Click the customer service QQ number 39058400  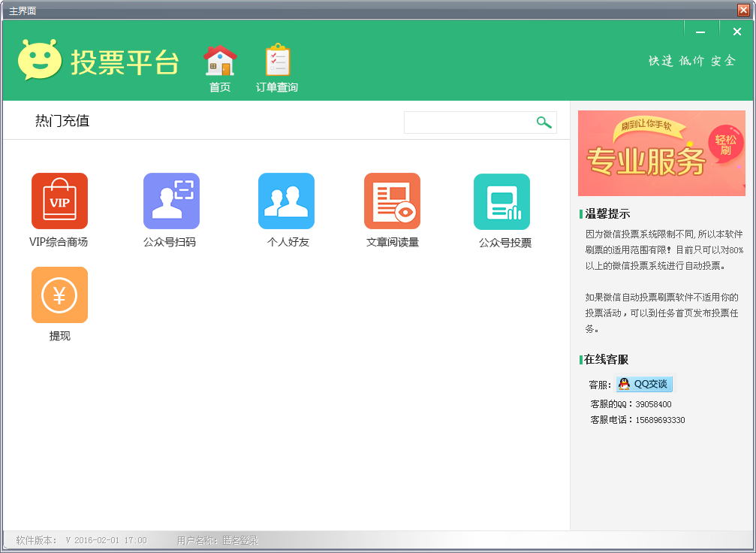point(653,404)
